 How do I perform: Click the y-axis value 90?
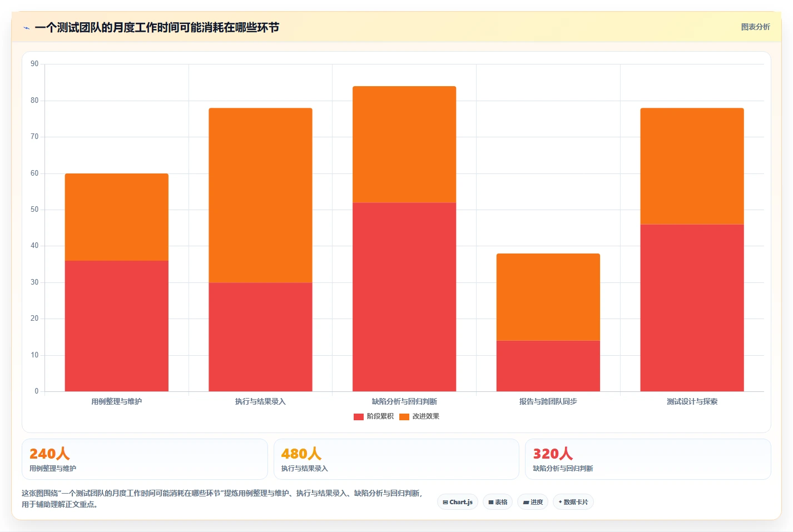pos(34,64)
